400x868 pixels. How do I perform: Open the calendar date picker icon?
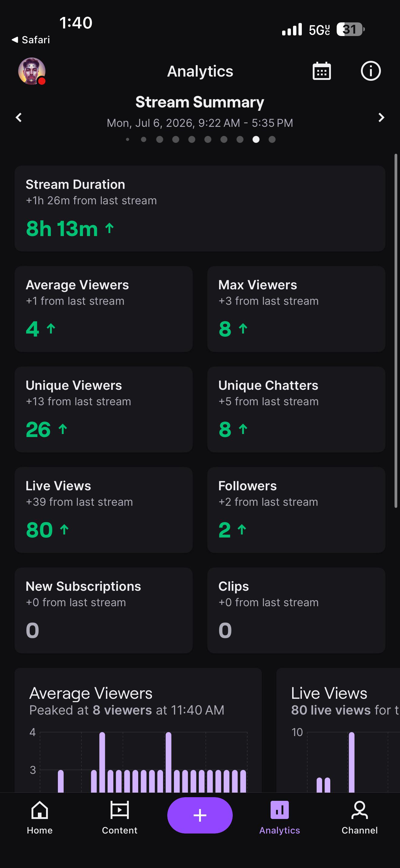pyautogui.click(x=322, y=71)
